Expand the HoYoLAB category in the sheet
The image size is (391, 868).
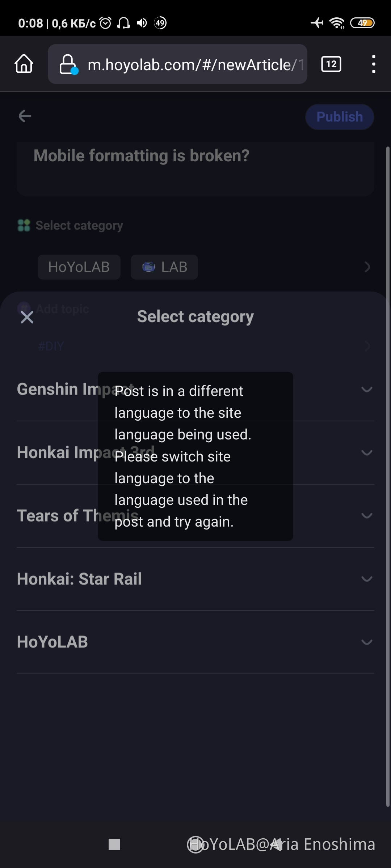366,642
